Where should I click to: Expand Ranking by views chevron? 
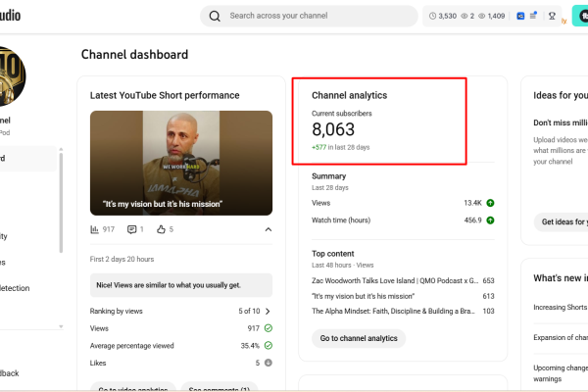[x=268, y=312]
